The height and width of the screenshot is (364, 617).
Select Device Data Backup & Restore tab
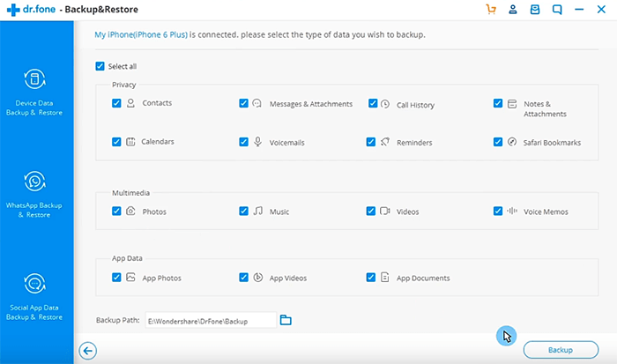[x=36, y=92]
